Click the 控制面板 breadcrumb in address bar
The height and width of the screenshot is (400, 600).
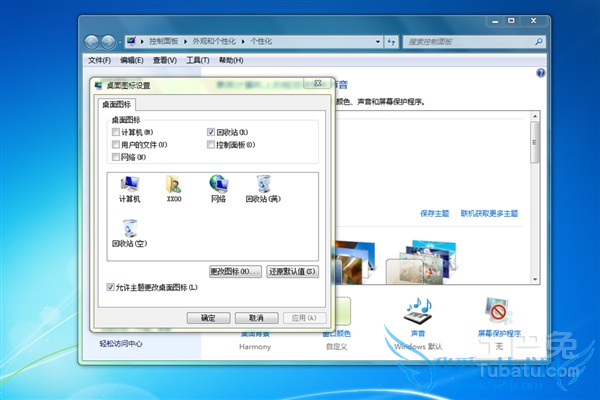click(164, 41)
